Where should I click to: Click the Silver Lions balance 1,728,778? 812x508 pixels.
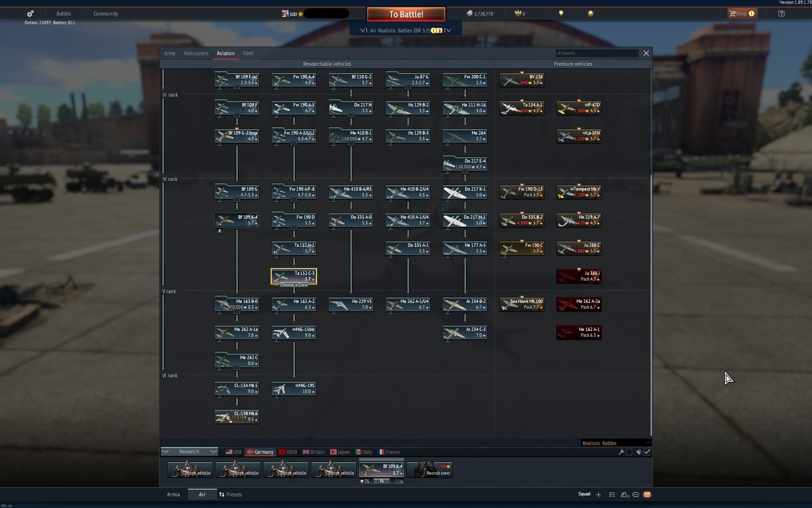click(x=479, y=14)
